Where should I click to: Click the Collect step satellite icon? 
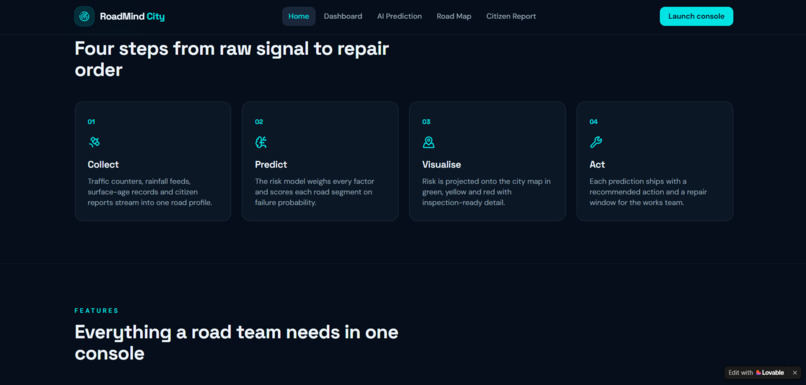(x=94, y=142)
